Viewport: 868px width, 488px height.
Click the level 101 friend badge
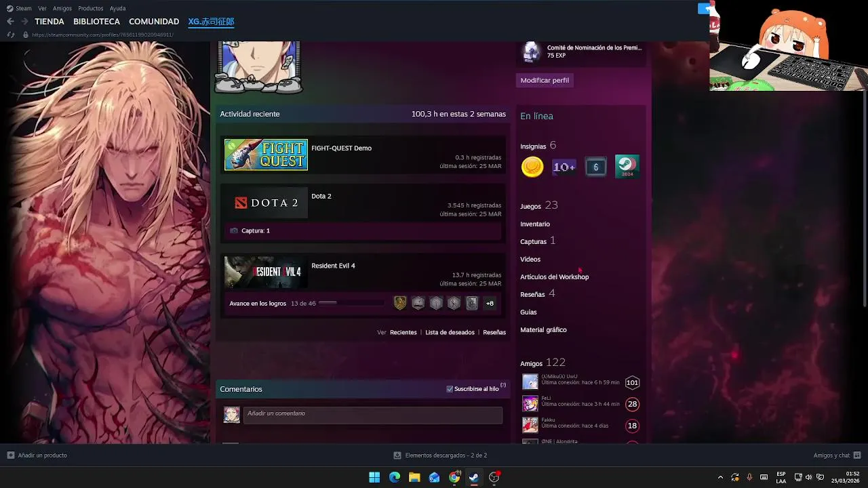pos(632,382)
